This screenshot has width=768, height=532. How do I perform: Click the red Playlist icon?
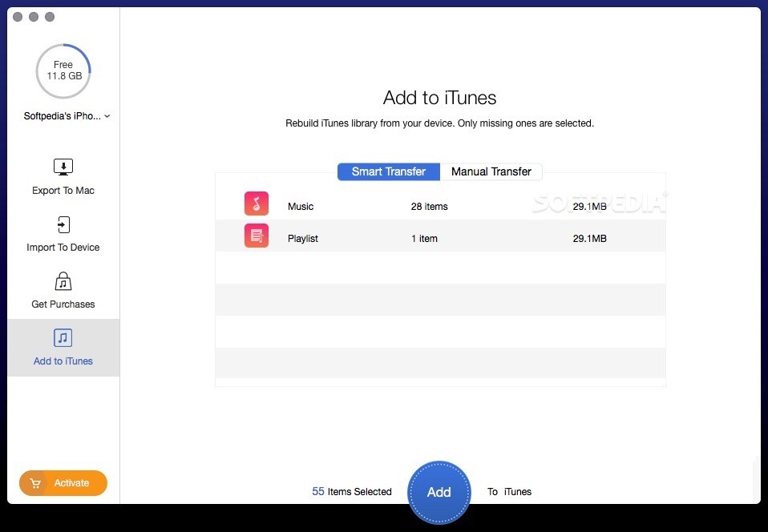(256, 236)
